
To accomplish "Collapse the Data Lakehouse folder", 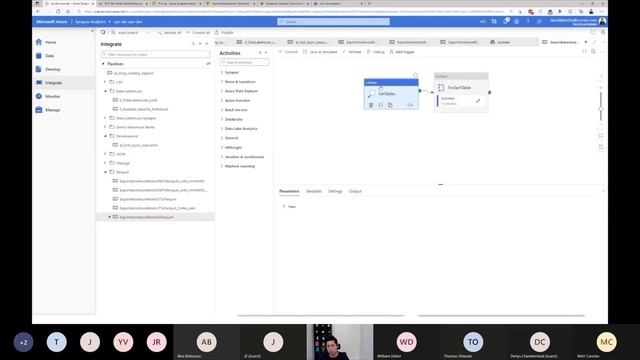I will (x=105, y=91).
